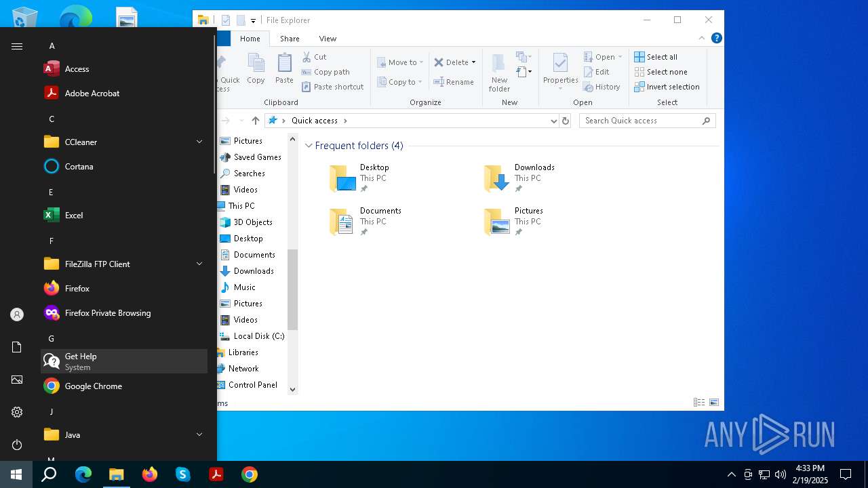Image resolution: width=868 pixels, height=488 pixels.
Task: Click the Rename ribbon button
Action: [454, 82]
